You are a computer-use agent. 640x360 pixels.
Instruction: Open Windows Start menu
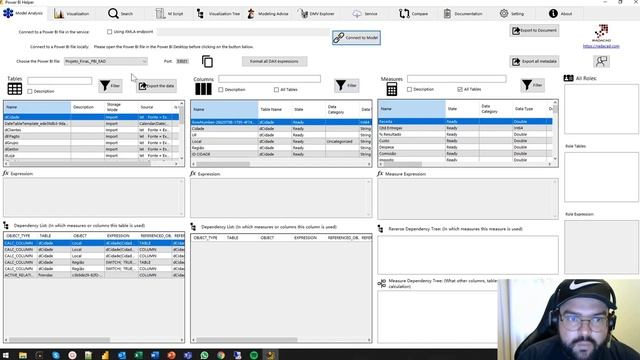click(6, 355)
